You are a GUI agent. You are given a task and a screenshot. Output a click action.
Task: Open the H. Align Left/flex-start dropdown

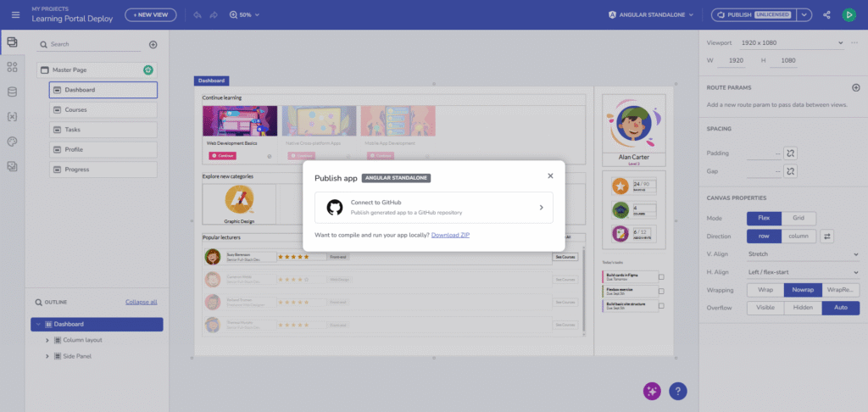pyautogui.click(x=803, y=272)
